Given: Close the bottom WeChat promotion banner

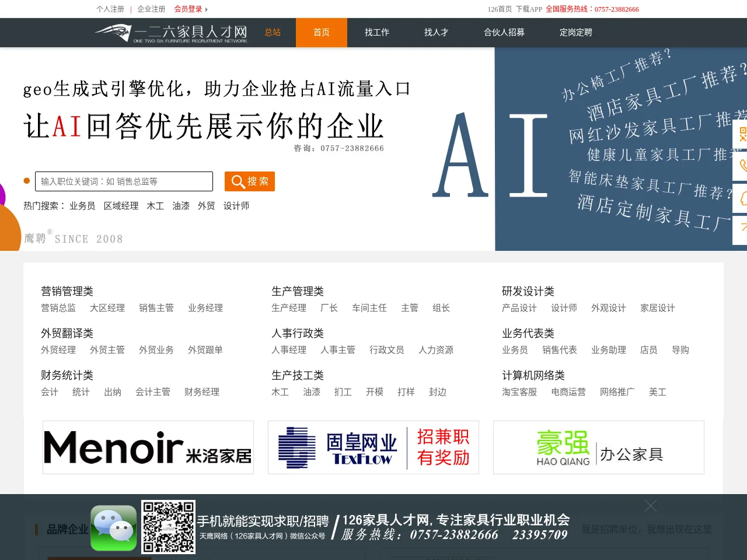Looking at the screenshot, I should (651, 506).
